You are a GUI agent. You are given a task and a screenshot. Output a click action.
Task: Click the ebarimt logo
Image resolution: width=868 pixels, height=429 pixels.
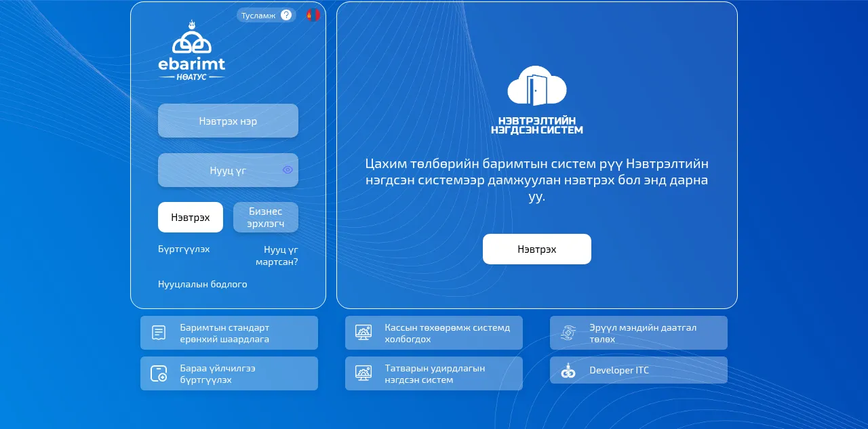pyautogui.click(x=191, y=51)
